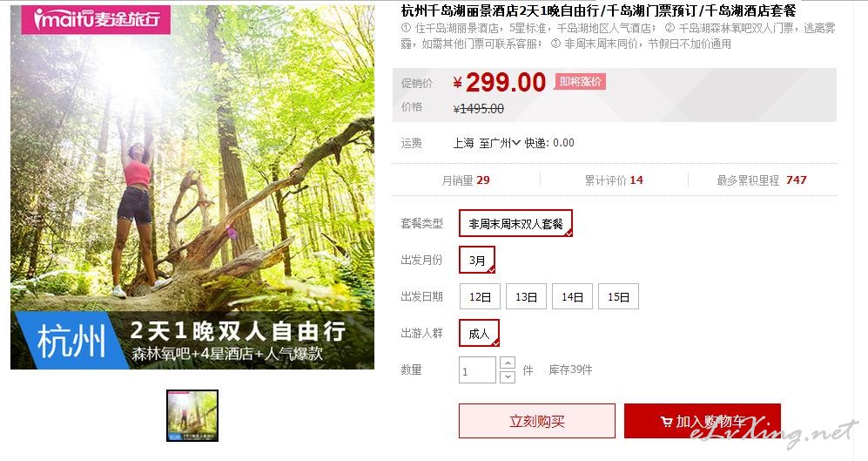Select the 成人 traveler type
Viewport: 868px width, 461px height.
pyautogui.click(x=479, y=334)
